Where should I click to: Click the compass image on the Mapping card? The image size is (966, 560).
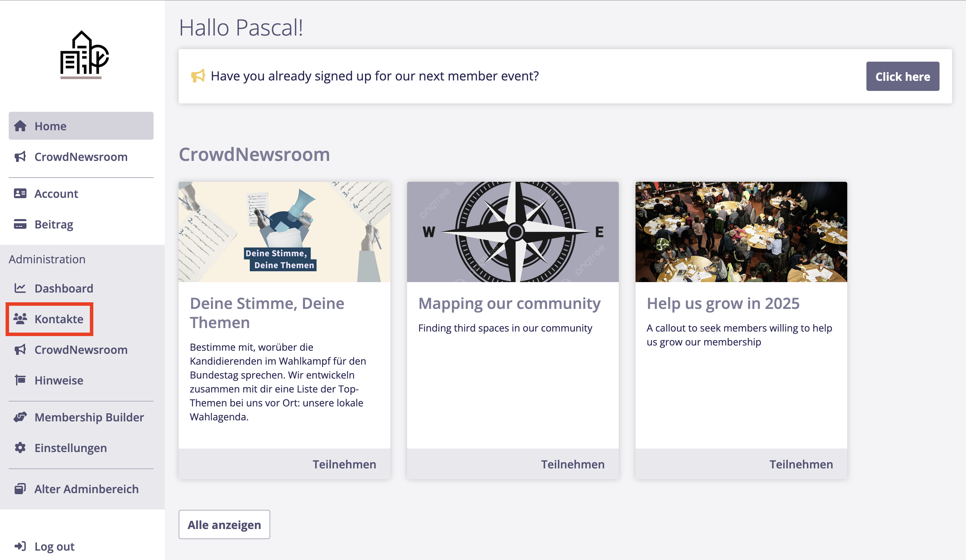click(513, 232)
